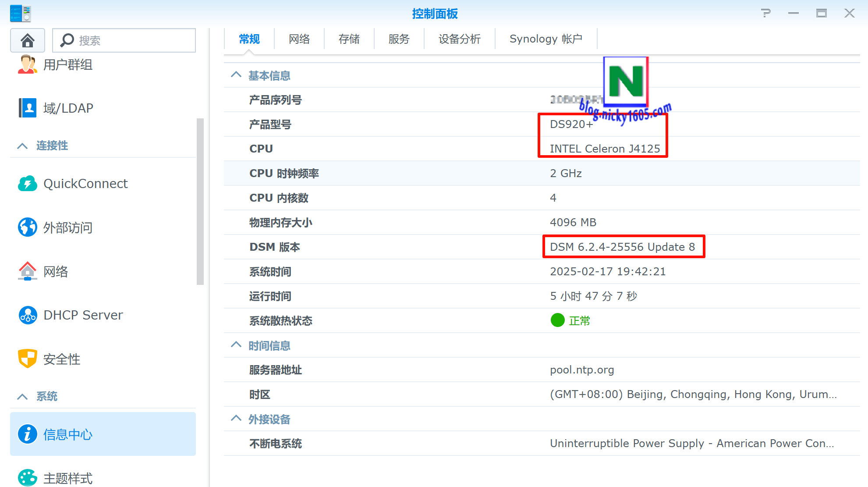Switch to the 服务 tab
Viewport: 868px width, 487px height.
coord(399,39)
